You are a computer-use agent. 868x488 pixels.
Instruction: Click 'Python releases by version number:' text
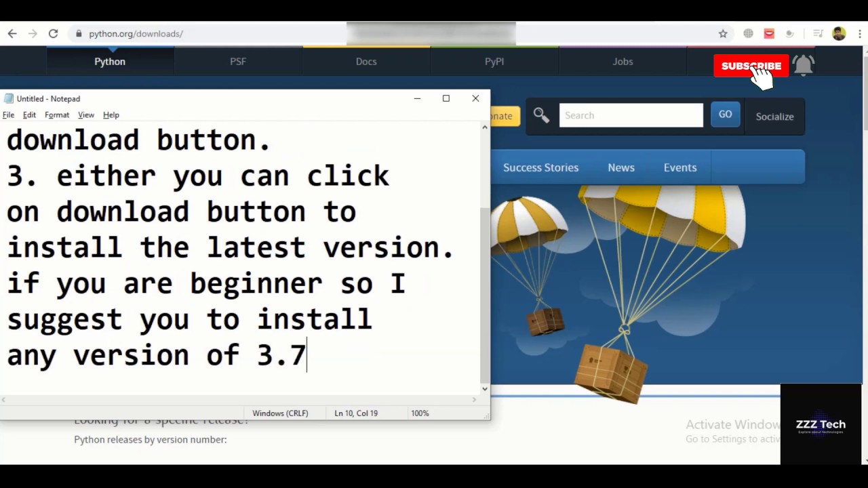coord(151,440)
